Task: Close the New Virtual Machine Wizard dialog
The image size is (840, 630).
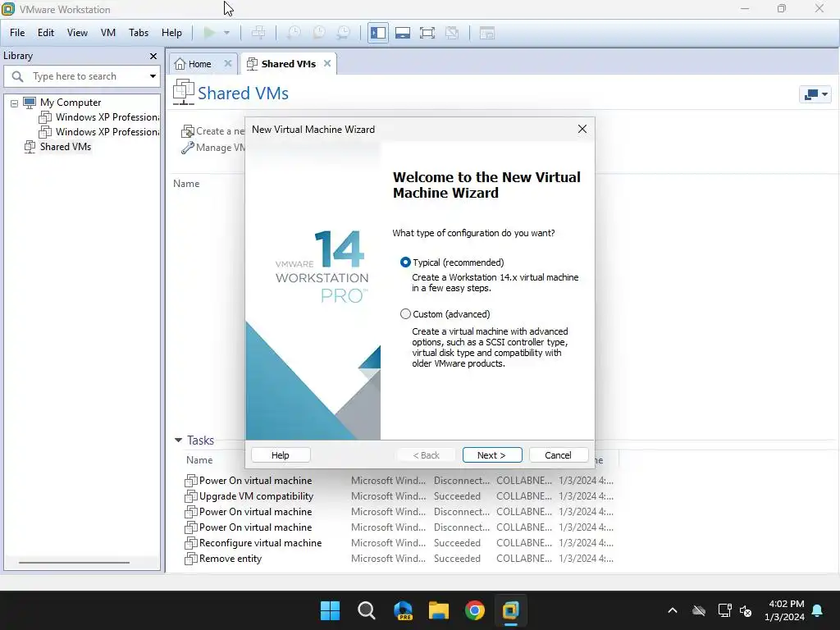Action: point(582,129)
